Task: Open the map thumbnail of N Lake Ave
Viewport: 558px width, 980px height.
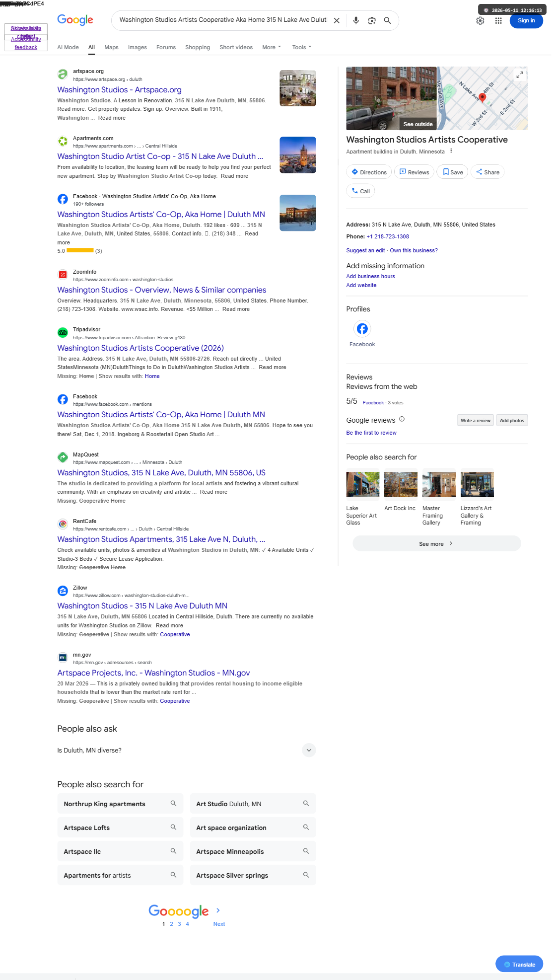Action: click(483, 98)
